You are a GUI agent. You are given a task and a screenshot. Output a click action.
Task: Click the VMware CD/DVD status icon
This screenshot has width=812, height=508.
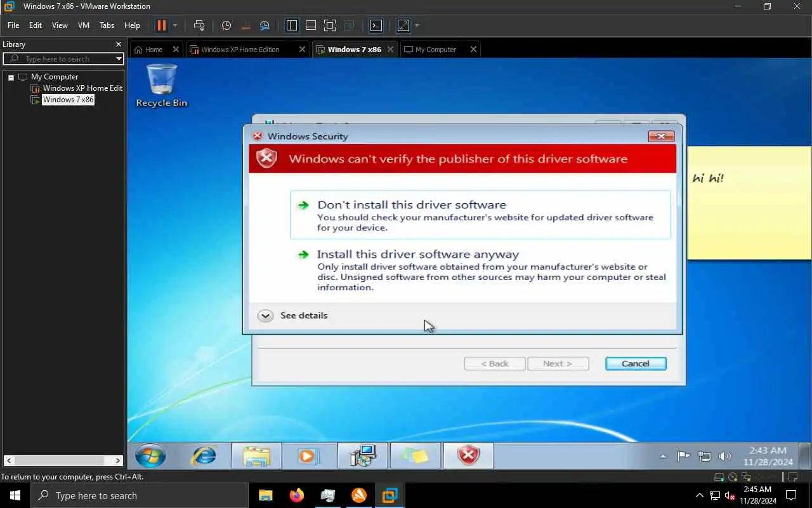pos(733,478)
